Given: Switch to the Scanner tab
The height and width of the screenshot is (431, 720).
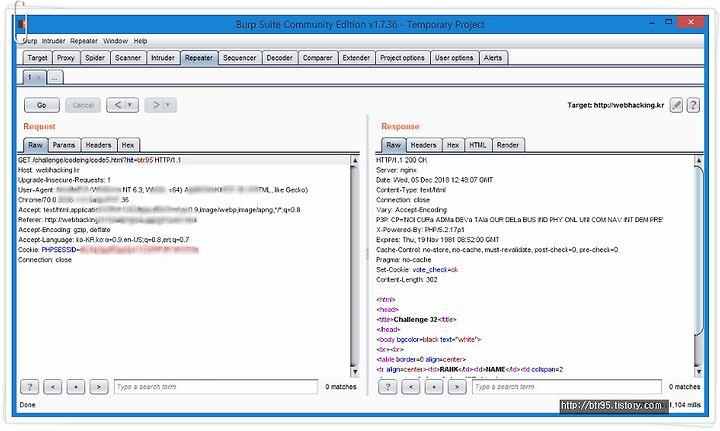Looking at the screenshot, I should coord(128,58).
